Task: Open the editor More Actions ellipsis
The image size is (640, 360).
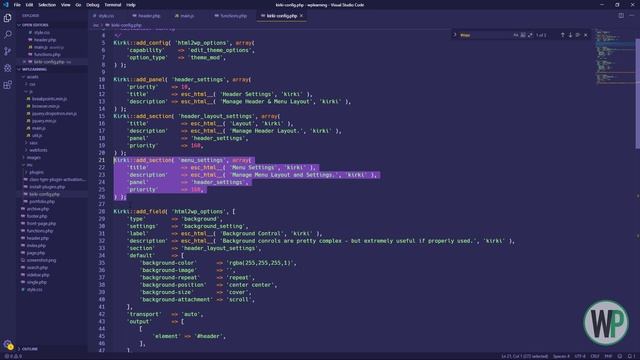Action: pos(631,16)
